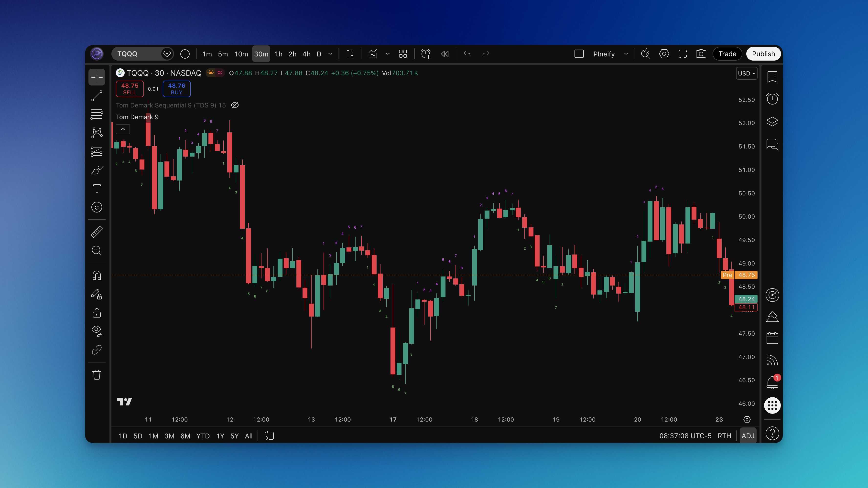Click the trash icon to remove drawings
The image size is (868, 488).
(x=97, y=375)
